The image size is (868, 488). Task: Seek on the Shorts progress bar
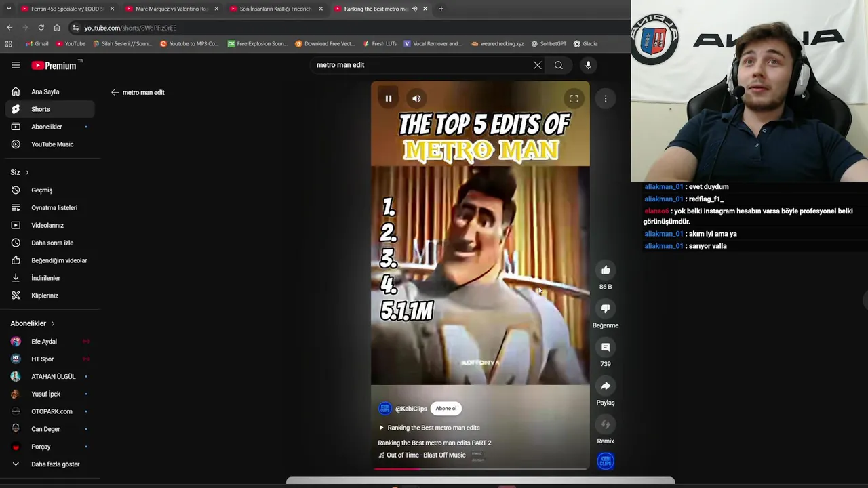pyautogui.click(x=480, y=468)
